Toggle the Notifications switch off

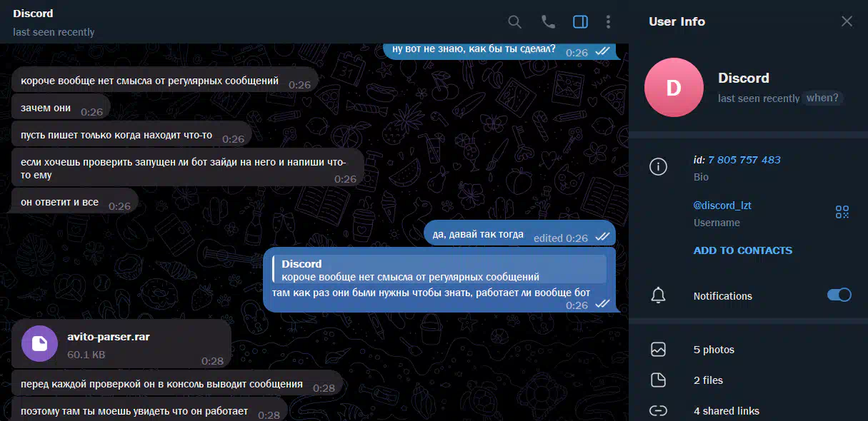click(839, 295)
